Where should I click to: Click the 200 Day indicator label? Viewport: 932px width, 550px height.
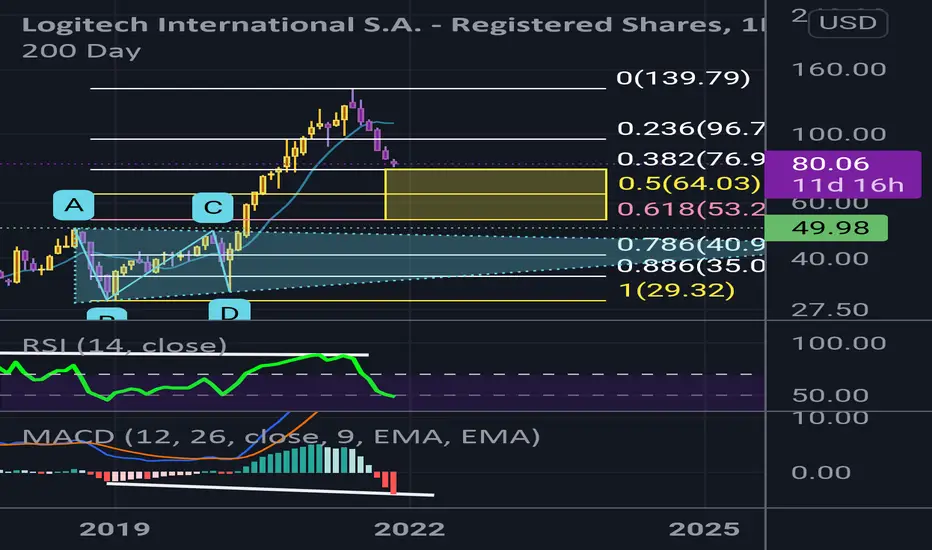click(81, 51)
